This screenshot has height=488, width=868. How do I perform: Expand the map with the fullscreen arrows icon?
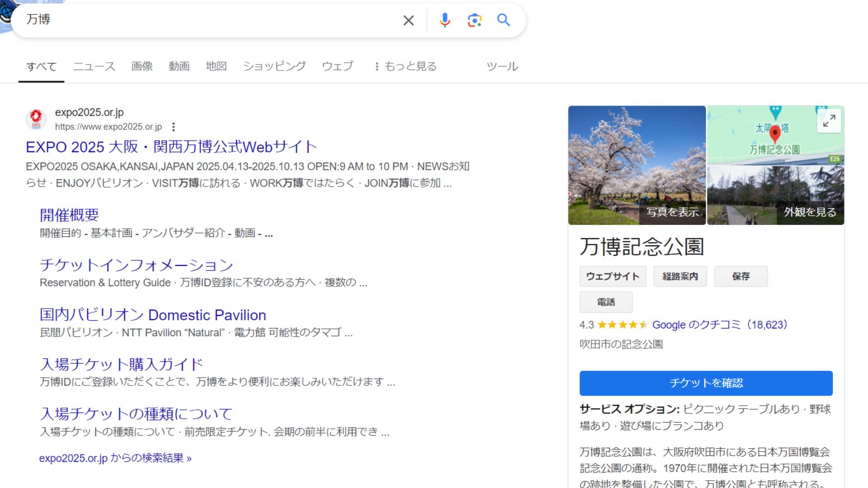(x=829, y=121)
